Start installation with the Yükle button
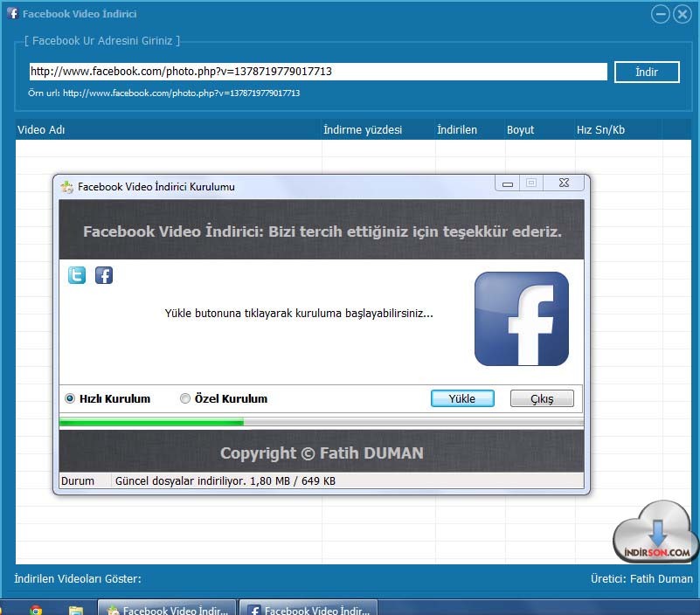 (x=462, y=398)
